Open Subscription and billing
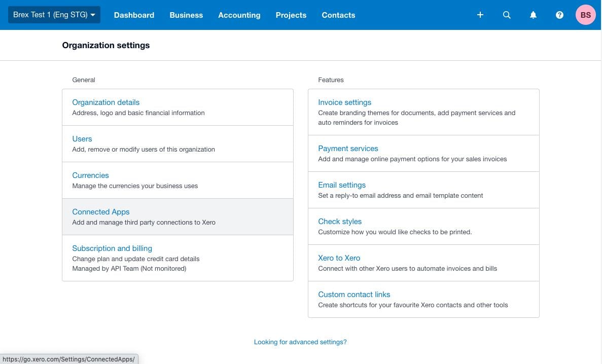Viewport: 602px width, 364px height. (x=112, y=248)
